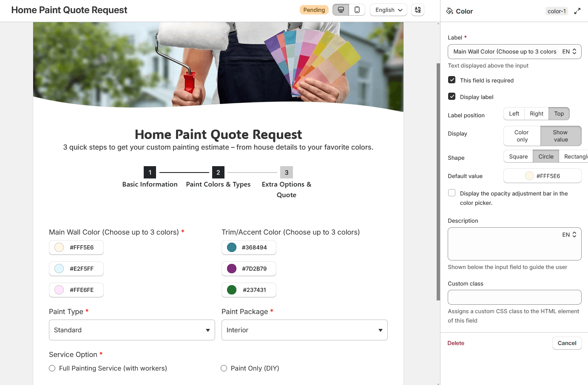Image resolution: width=588 pixels, height=385 pixels.
Task: Set label position to Left
Action: [514, 114]
